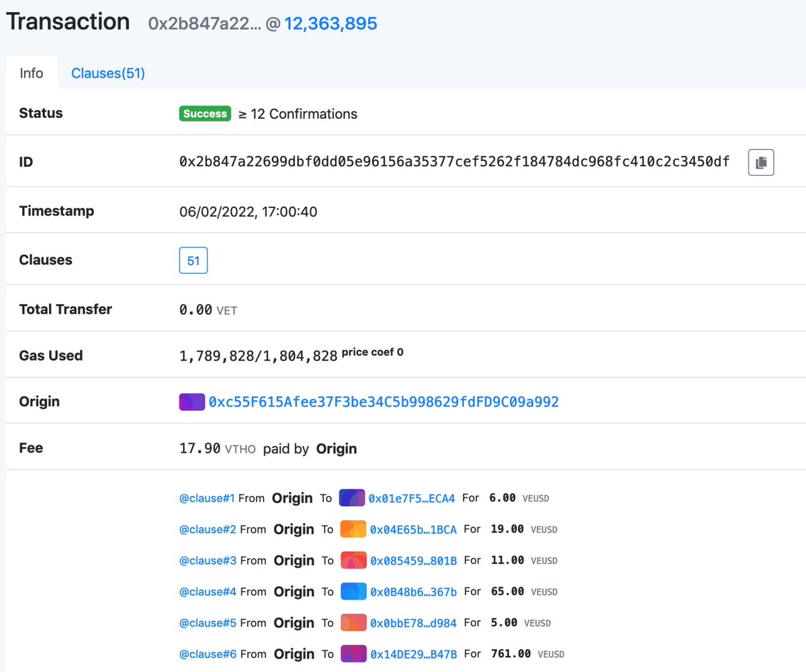Click the 65.00 VEUSD amount
The image size is (806, 672).
(x=524, y=591)
